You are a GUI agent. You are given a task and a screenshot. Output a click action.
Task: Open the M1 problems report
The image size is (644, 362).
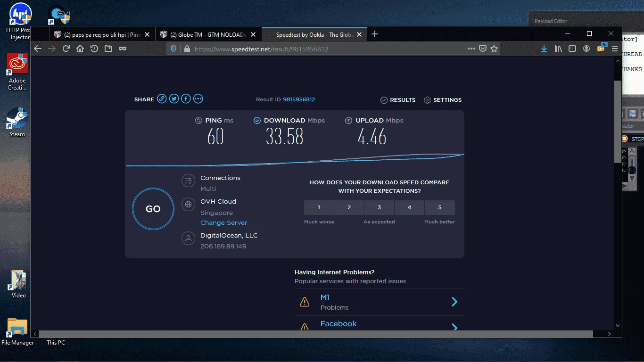coord(379,302)
